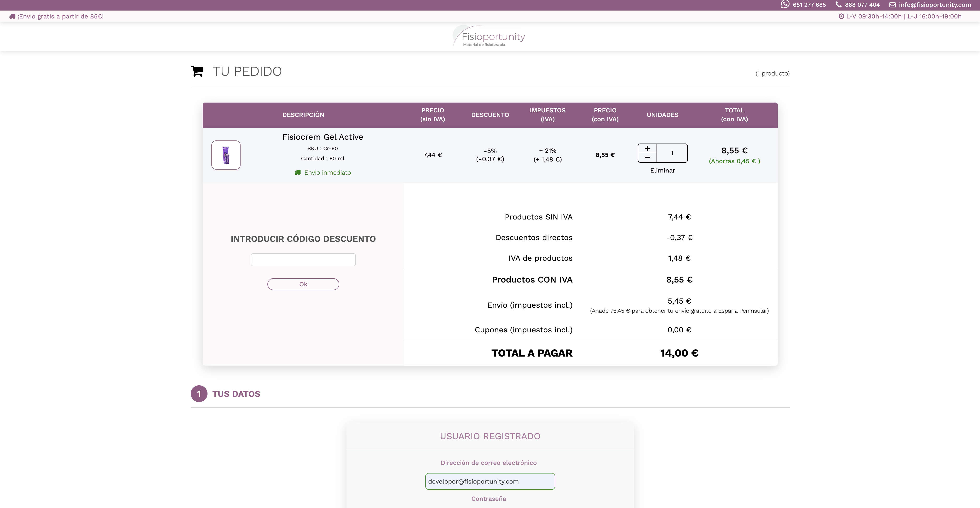Click the Productos CON IVA 8,55 € value

click(680, 280)
